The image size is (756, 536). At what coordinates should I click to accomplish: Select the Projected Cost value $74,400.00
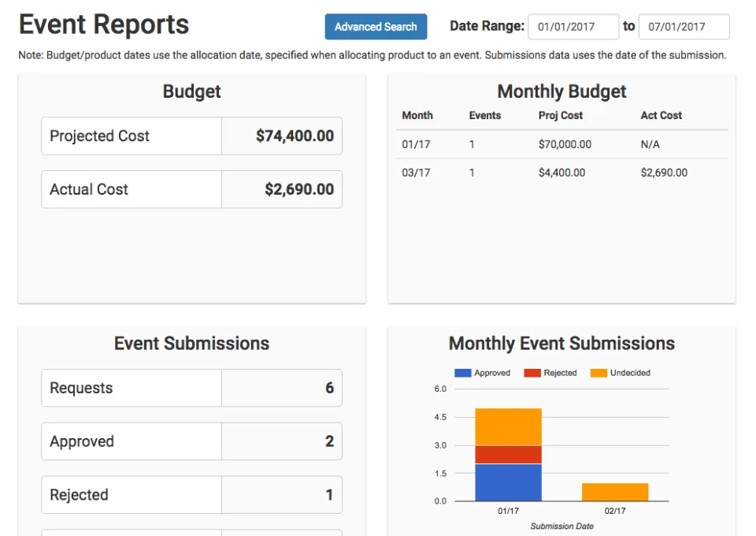[295, 136]
